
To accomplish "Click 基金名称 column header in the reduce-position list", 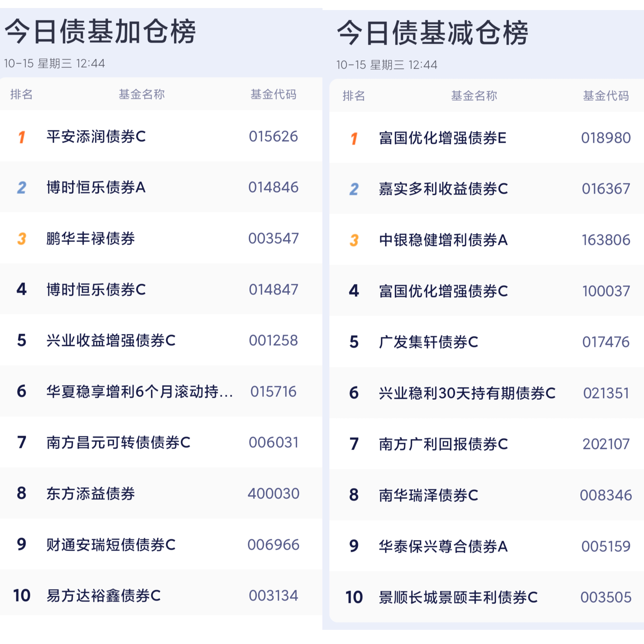I will pyautogui.click(x=474, y=96).
